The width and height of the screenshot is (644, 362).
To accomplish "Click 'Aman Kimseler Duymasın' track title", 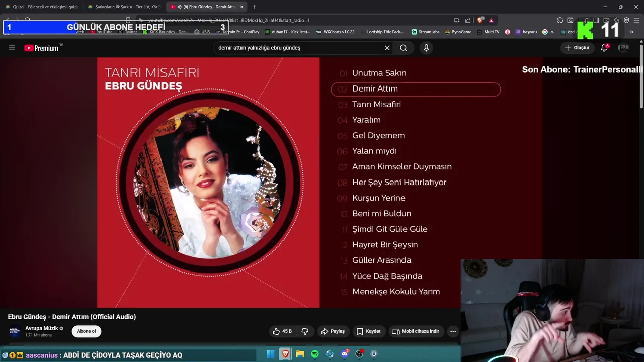I will coord(402,166).
